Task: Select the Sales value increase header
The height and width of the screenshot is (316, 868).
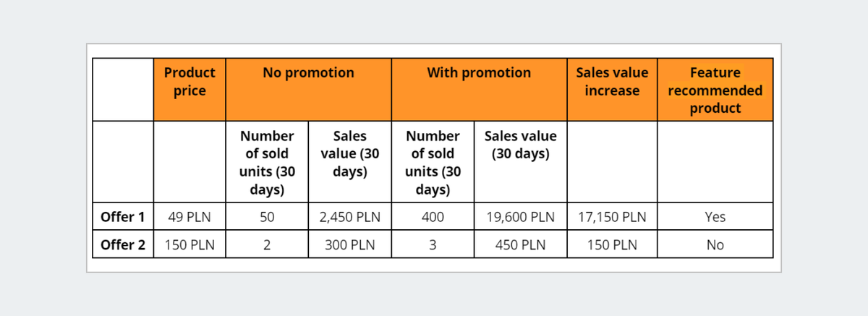Action: [612, 90]
